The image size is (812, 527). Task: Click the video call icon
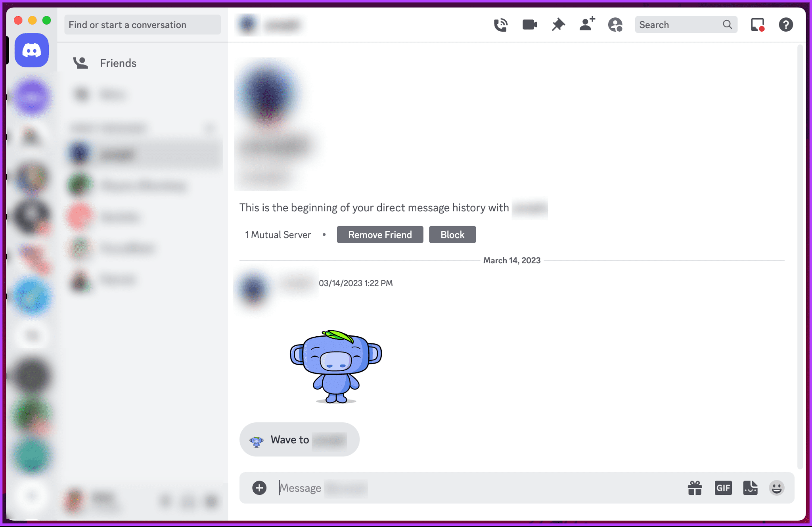[528, 25]
